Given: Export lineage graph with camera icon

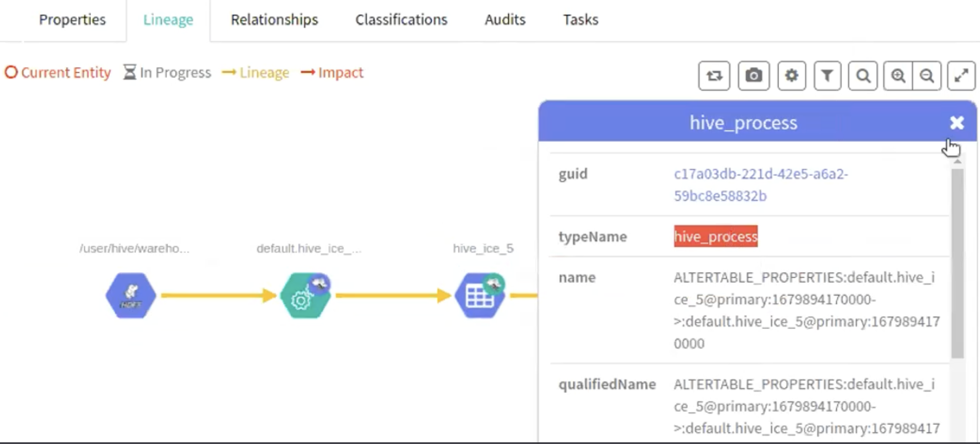Looking at the screenshot, I should pyautogui.click(x=754, y=76).
